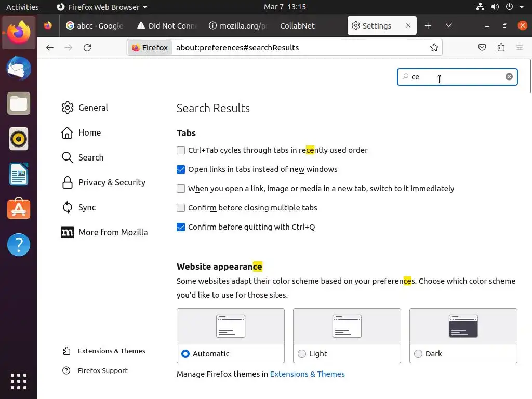Launch Thunderbird Mail from the dock
Viewport: 532px width, 399px height.
coord(19,69)
